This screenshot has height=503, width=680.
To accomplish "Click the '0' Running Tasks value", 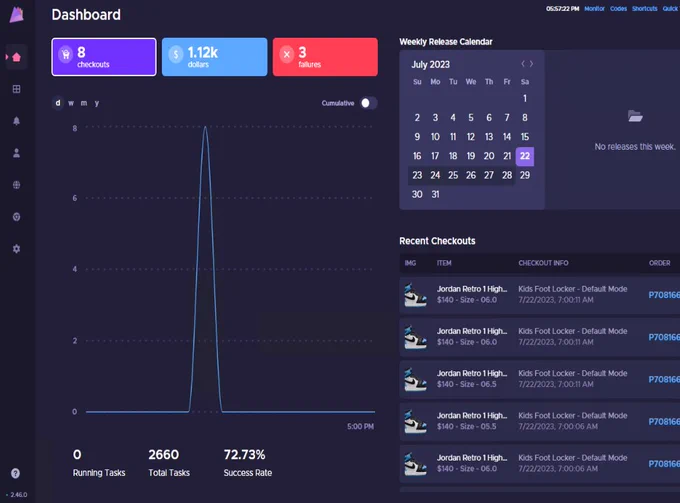I will [x=77, y=454].
